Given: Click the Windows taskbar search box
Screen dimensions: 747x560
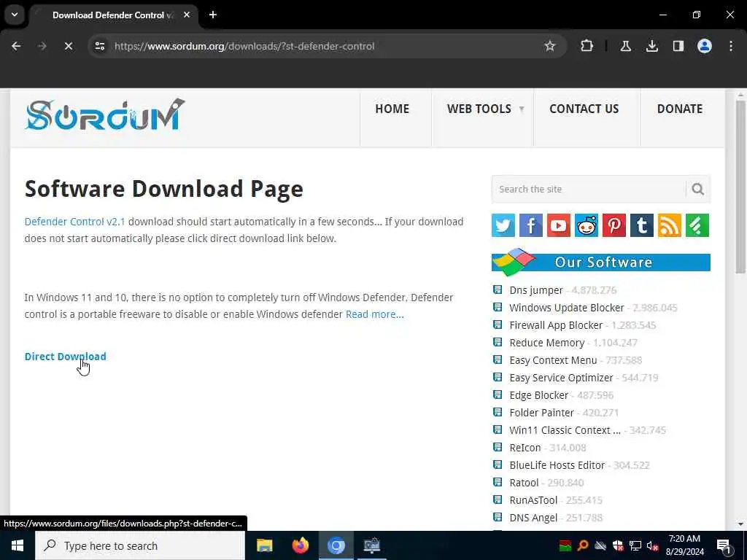Looking at the screenshot, I should click(140, 545).
